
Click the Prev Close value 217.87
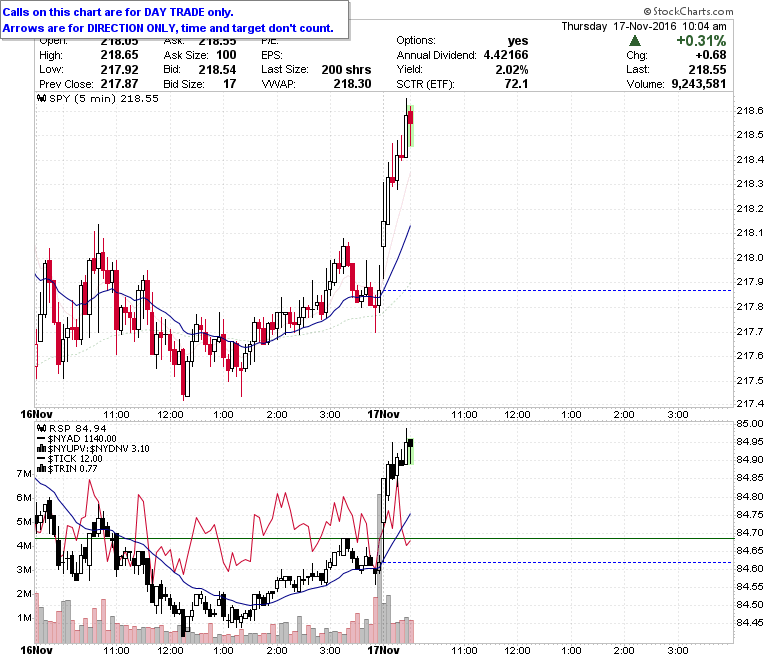[119, 84]
